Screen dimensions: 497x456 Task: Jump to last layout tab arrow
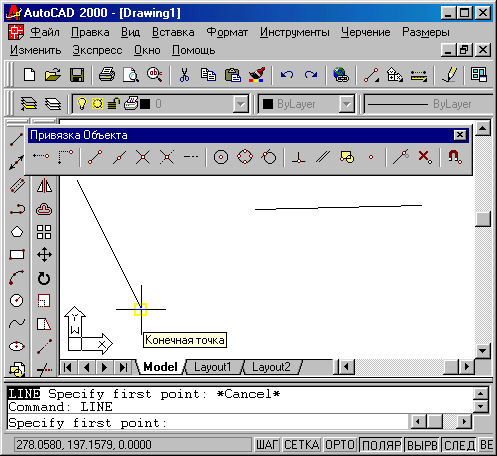[123, 367]
